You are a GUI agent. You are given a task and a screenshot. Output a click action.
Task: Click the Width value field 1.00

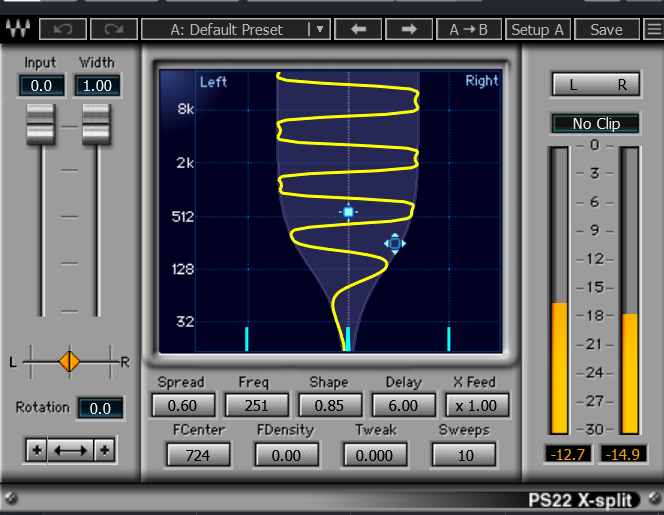97,86
